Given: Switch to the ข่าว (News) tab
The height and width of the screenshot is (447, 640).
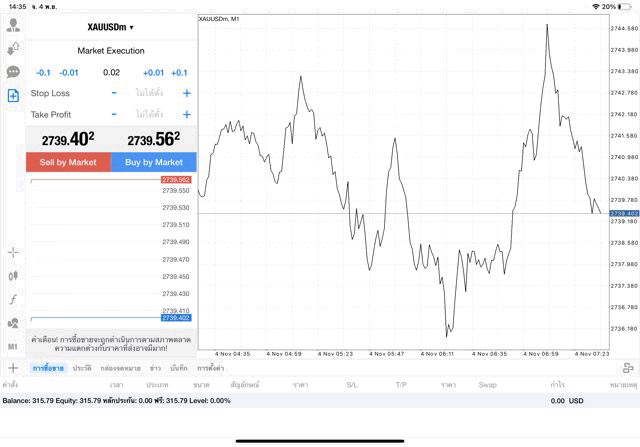Looking at the screenshot, I should pos(154,368).
